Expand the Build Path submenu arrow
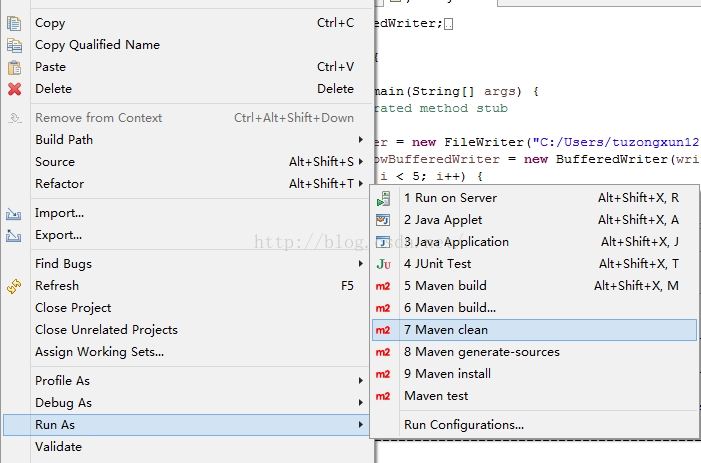 360,139
